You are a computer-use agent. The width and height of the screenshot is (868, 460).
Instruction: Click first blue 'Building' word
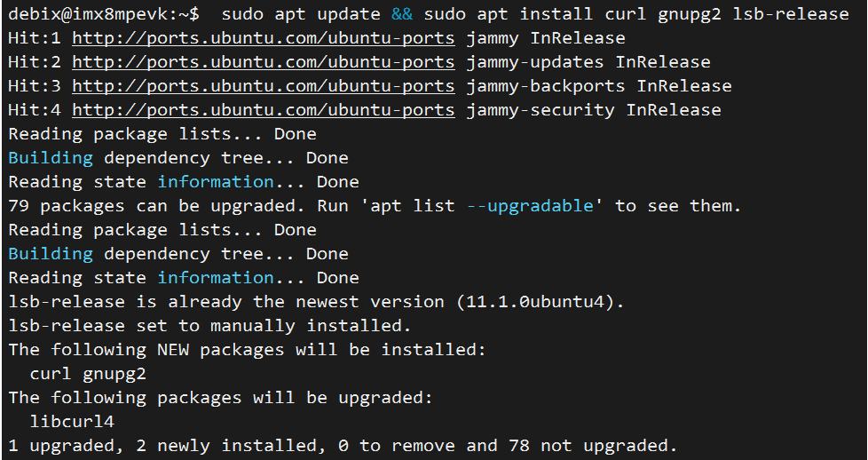(x=51, y=158)
